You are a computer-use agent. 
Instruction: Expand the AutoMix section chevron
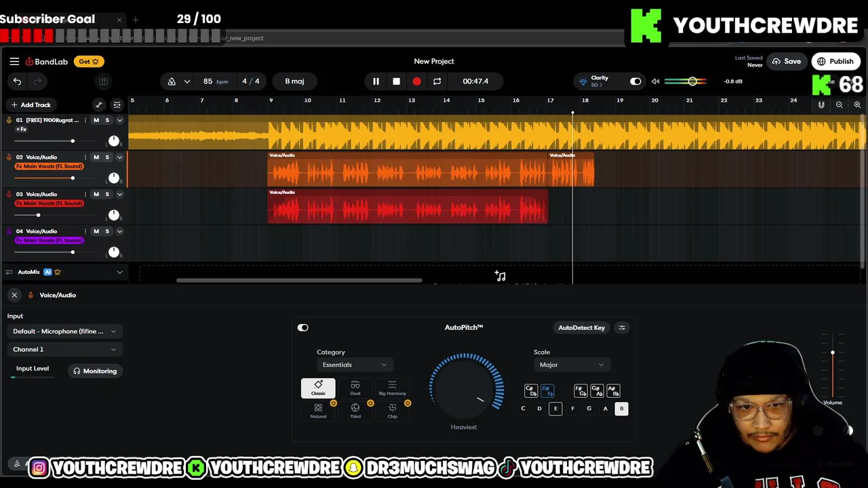pyautogui.click(x=119, y=272)
